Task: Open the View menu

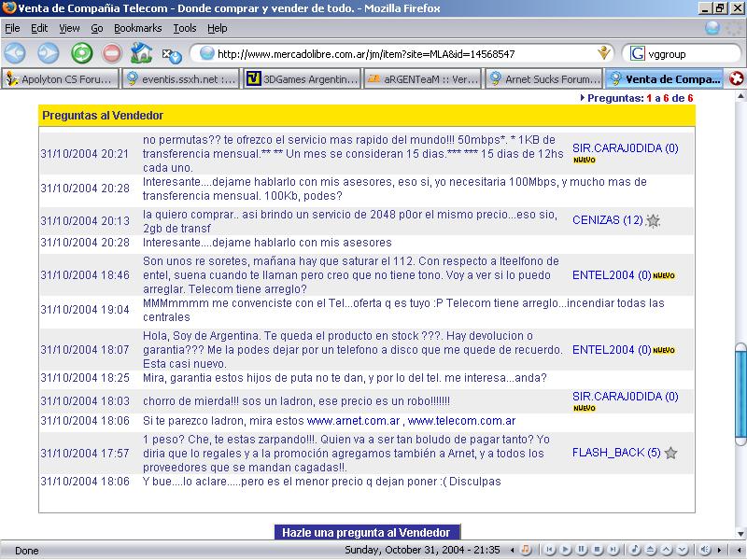Action: point(69,28)
